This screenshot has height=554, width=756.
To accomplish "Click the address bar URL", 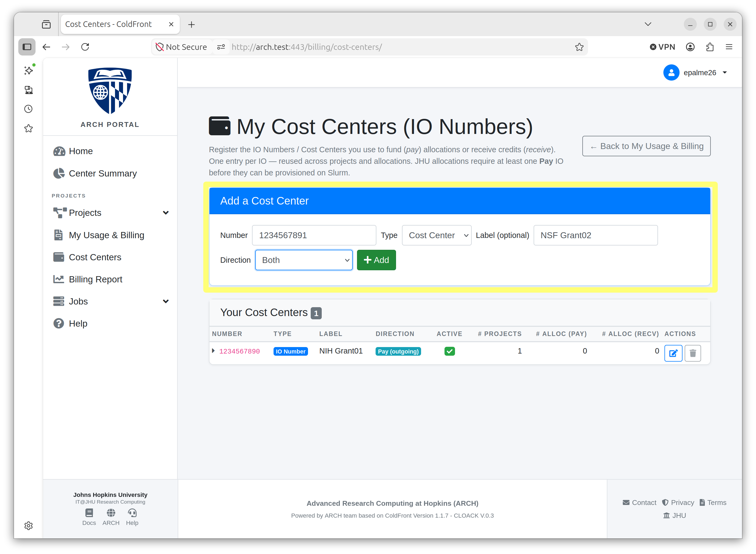I will point(307,47).
